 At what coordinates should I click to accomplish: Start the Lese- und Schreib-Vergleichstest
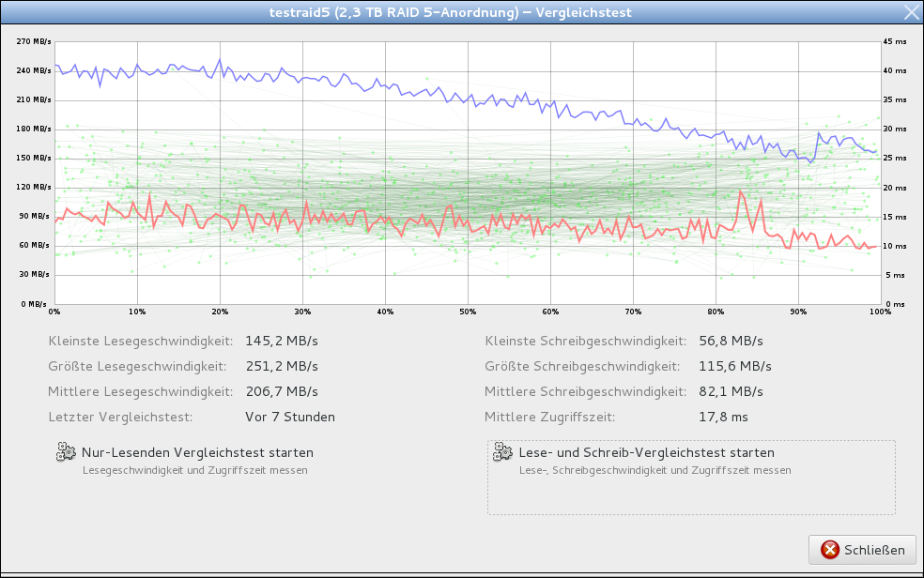tap(646, 452)
